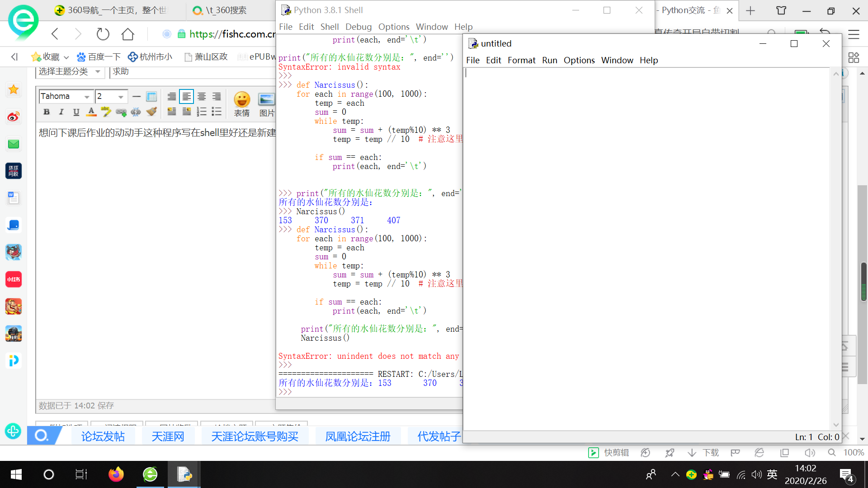Open the Run menu in untitled editor
This screenshot has height=488, width=868.
(549, 60)
